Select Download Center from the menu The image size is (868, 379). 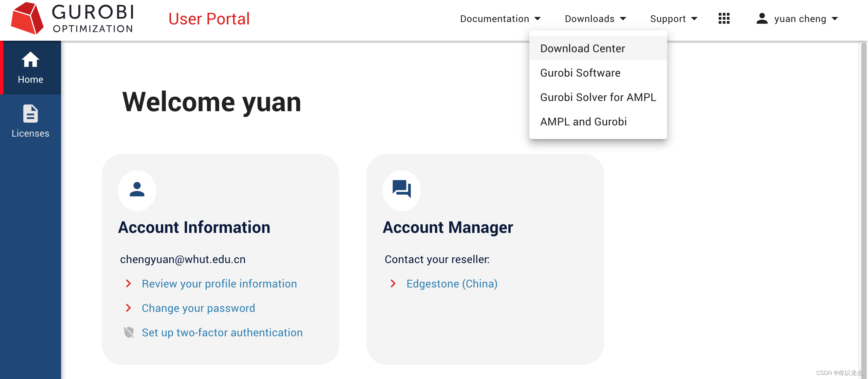[x=582, y=48]
